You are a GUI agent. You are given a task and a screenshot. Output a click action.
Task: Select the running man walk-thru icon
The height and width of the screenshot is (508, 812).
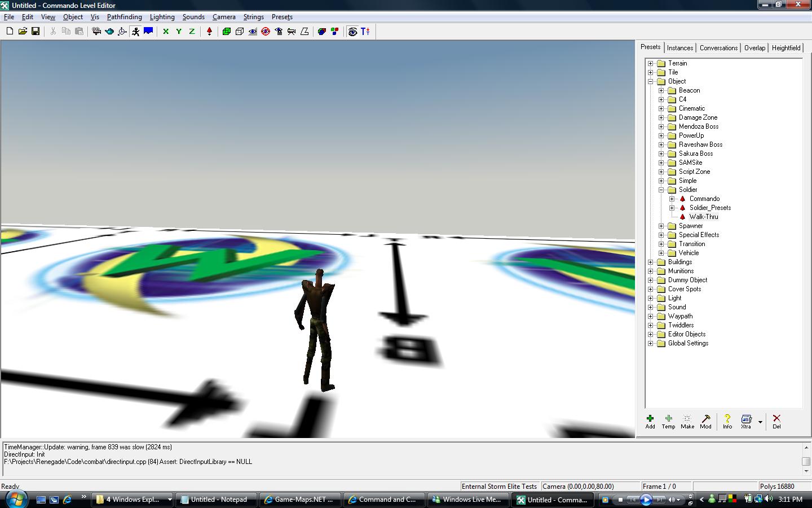tap(135, 32)
